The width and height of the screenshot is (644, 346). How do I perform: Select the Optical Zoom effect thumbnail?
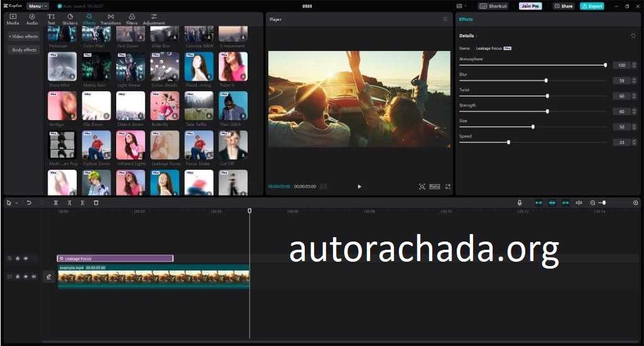tap(96, 145)
